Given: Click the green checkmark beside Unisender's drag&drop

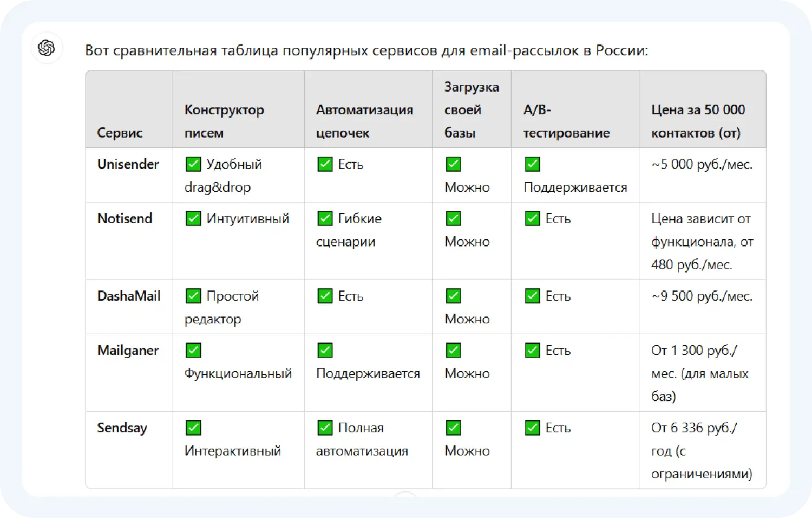Looking at the screenshot, I should [193, 164].
